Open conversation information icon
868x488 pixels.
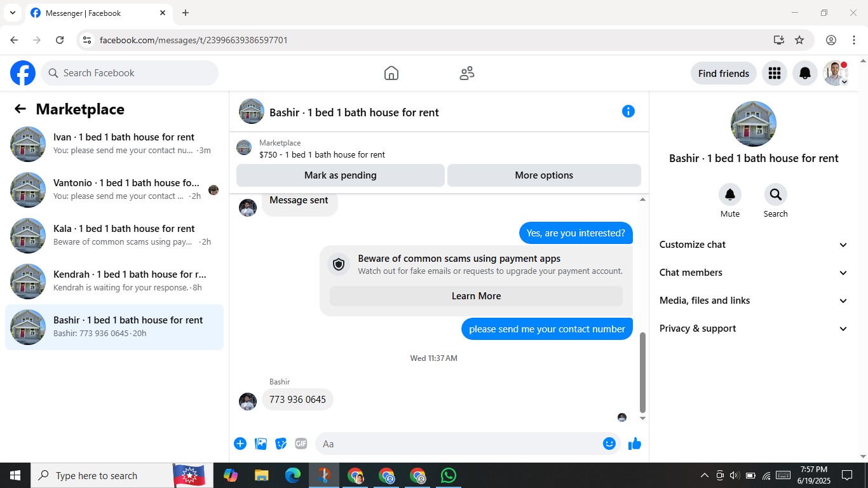(628, 111)
